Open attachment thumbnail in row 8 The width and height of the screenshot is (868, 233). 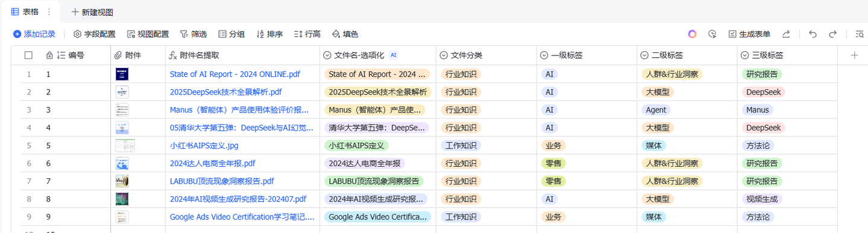tap(122, 199)
